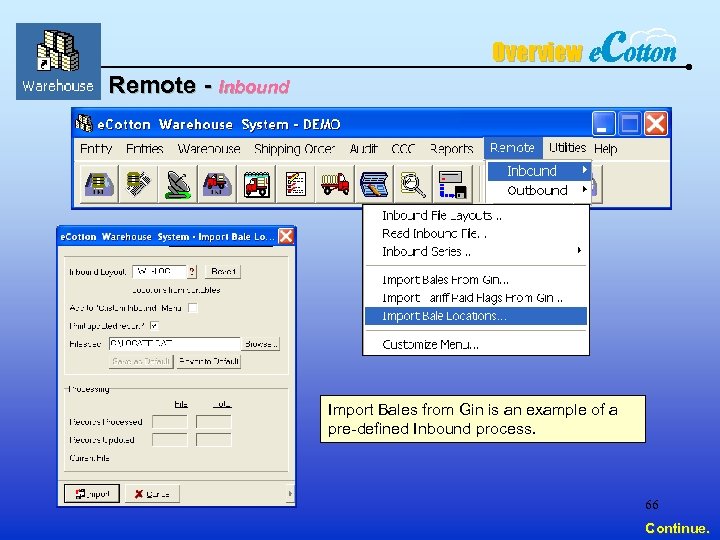The width and height of the screenshot is (720, 540).
Task: Click the Records Updated Total field
Action: click(x=214, y=440)
